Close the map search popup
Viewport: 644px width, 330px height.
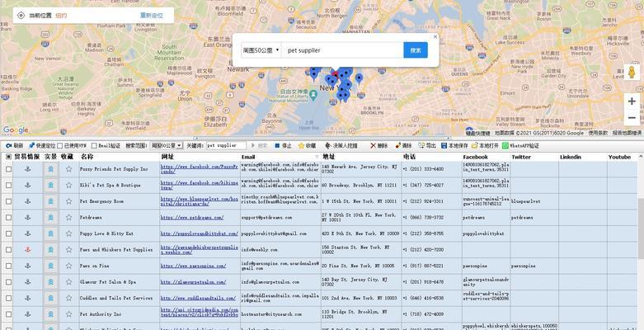[x=435, y=36]
